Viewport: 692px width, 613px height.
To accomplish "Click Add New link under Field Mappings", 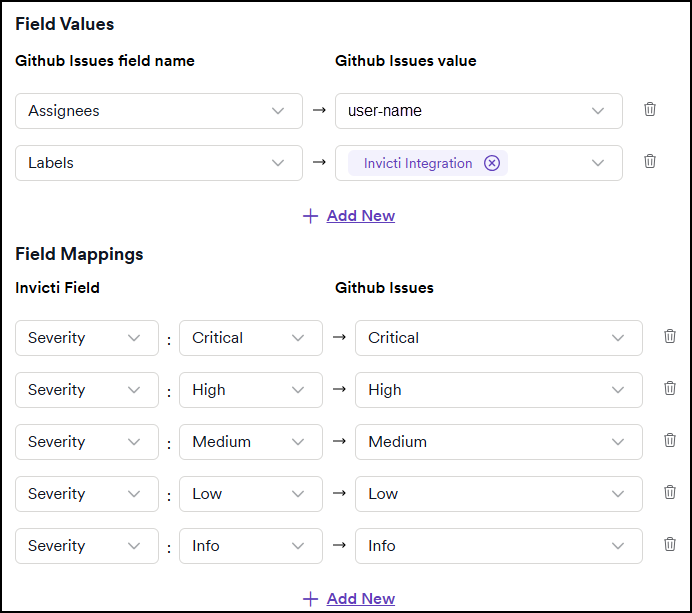I will (361, 599).
